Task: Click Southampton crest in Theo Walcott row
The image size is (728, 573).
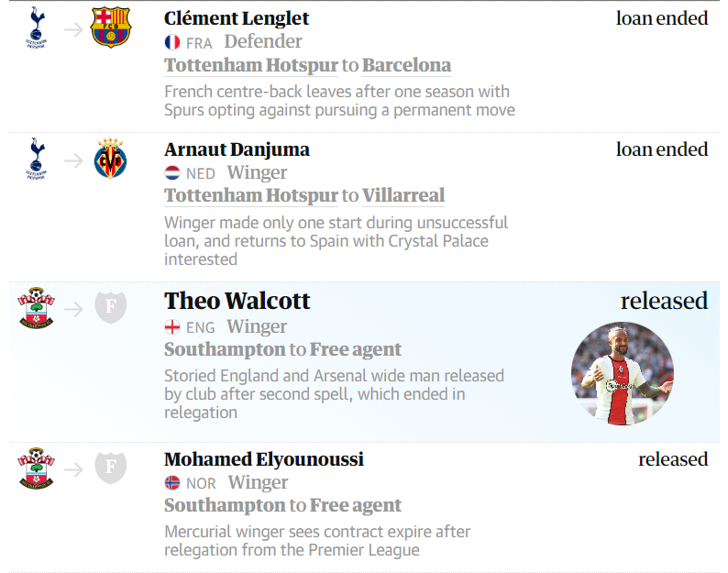Action: (x=36, y=308)
